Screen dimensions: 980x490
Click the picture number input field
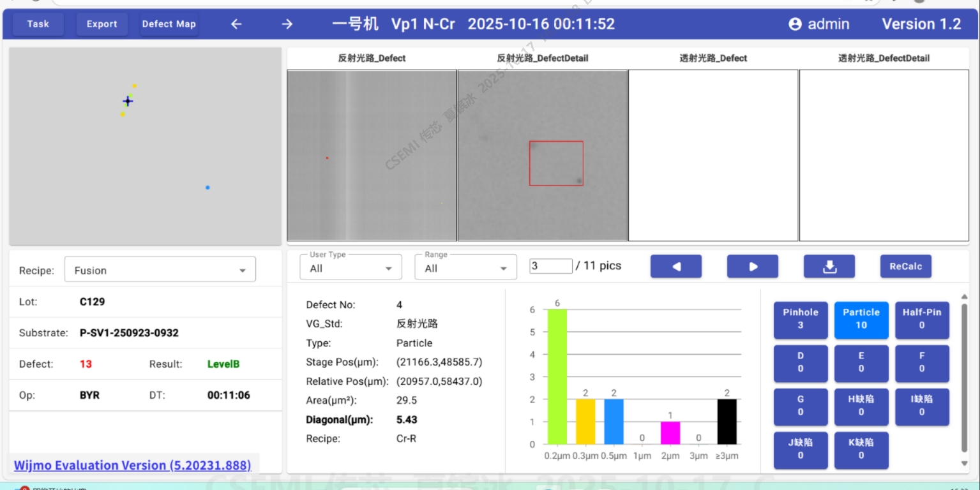(x=550, y=266)
